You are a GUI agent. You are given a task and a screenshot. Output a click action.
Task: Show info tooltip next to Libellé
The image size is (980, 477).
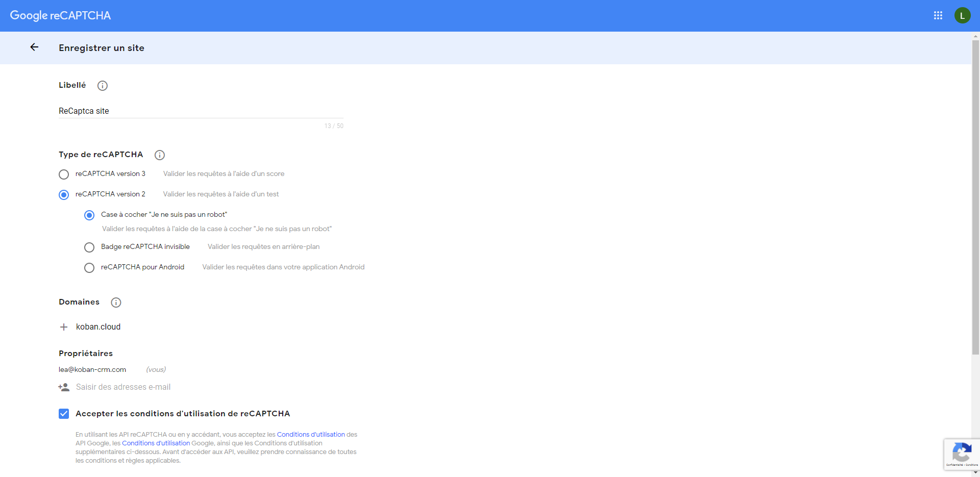coord(103,86)
